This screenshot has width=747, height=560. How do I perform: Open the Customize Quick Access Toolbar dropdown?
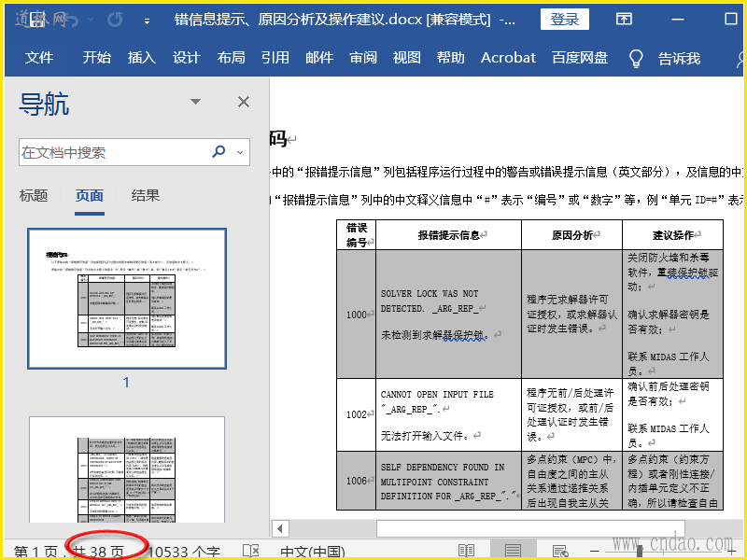[x=147, y=21]
